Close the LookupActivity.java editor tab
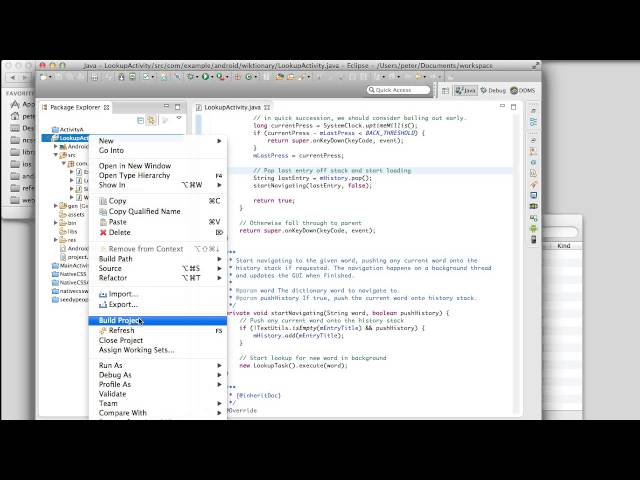Image resolution: width=640 pixels, height=480 pixels. point(267,107)
